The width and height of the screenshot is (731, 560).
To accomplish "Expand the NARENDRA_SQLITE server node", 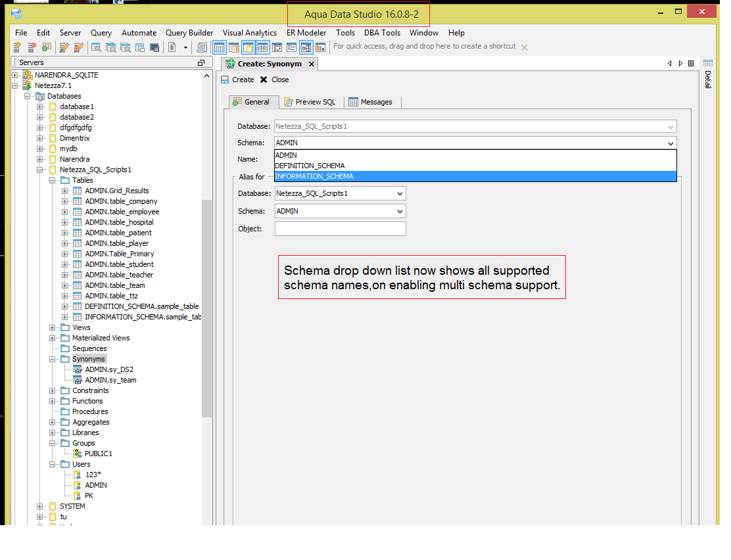I will click(x=15, y=75).
